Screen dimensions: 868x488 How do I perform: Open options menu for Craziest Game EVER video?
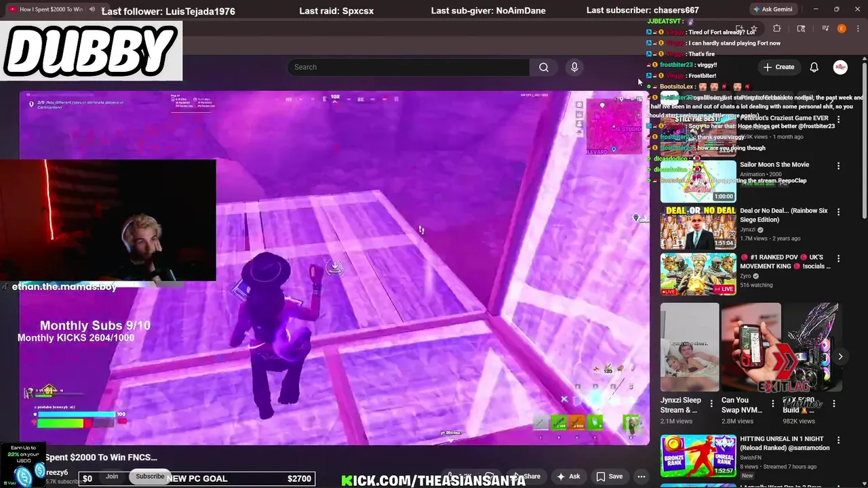click(x=838, y=119)
